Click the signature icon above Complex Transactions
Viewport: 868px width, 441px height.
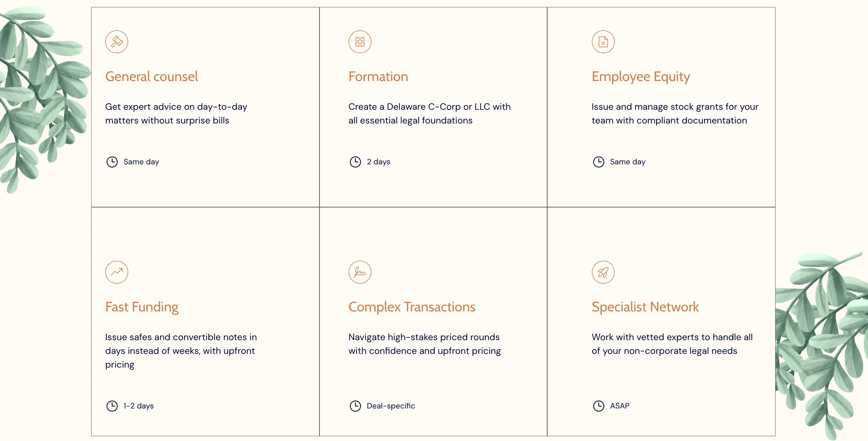360,272
